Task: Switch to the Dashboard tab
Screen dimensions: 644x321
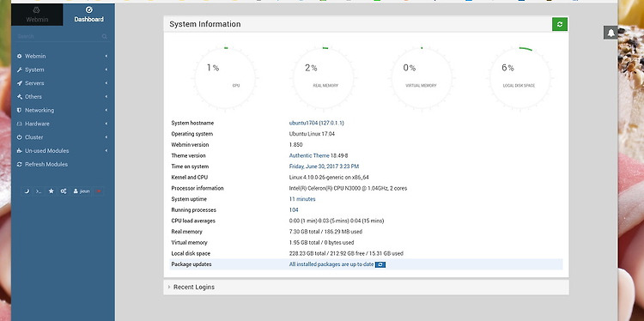Action: tap(88, 15)
